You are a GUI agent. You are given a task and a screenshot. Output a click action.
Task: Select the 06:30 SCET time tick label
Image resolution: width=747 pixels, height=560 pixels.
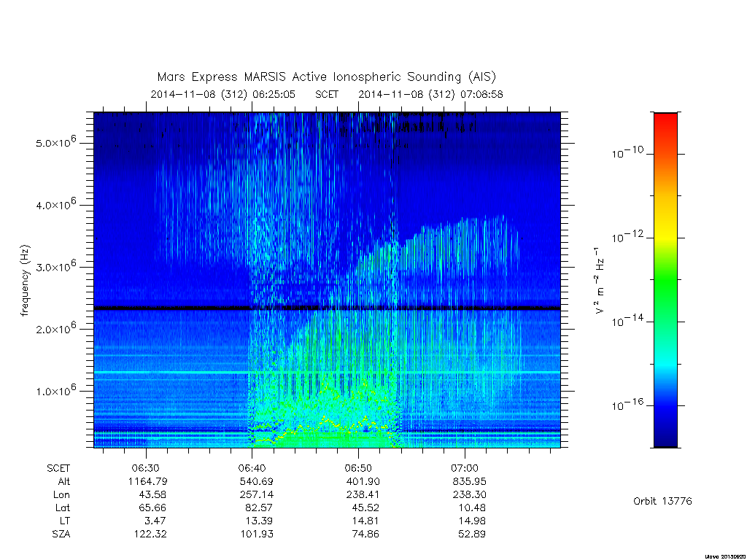click(146, 469)
